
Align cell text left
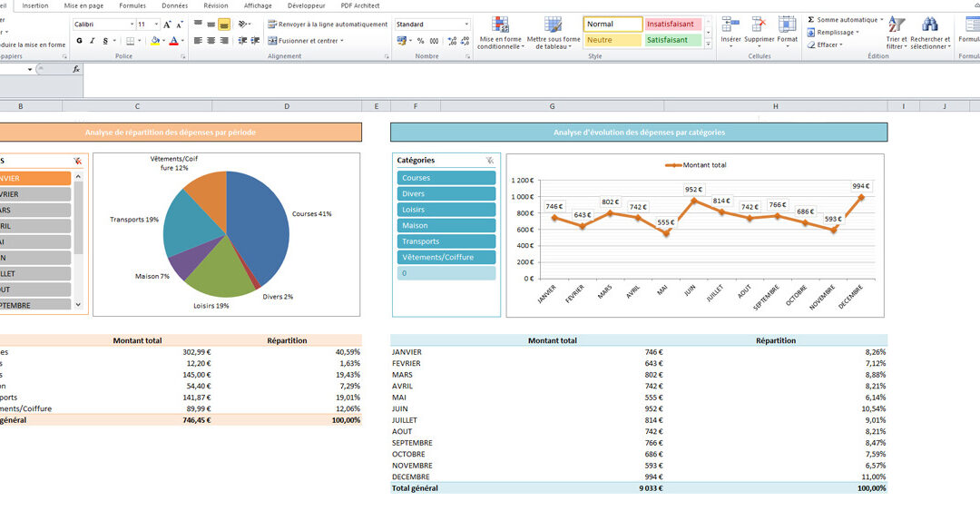point(198,41)
